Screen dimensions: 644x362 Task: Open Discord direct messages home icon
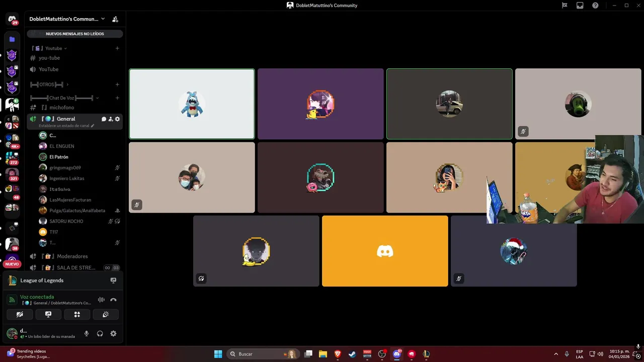12,19
